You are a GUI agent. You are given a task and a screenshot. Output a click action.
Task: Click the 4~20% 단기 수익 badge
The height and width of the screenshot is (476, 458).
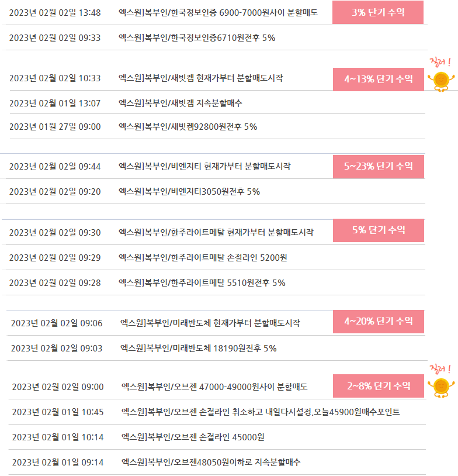[378, 322]
